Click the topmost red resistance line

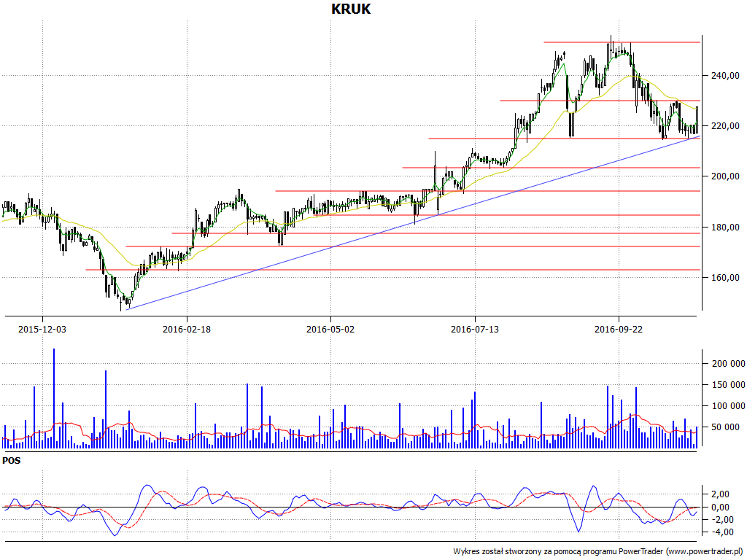click(x=622, y=42)
